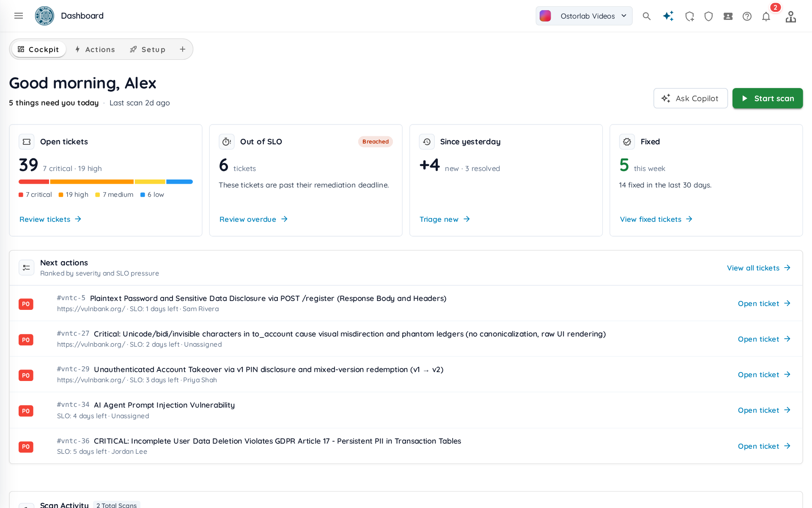Screen dimensions: 812x508
Task: Open ticket for #vntc-5 plaintext password
Action: pos(764,304)
